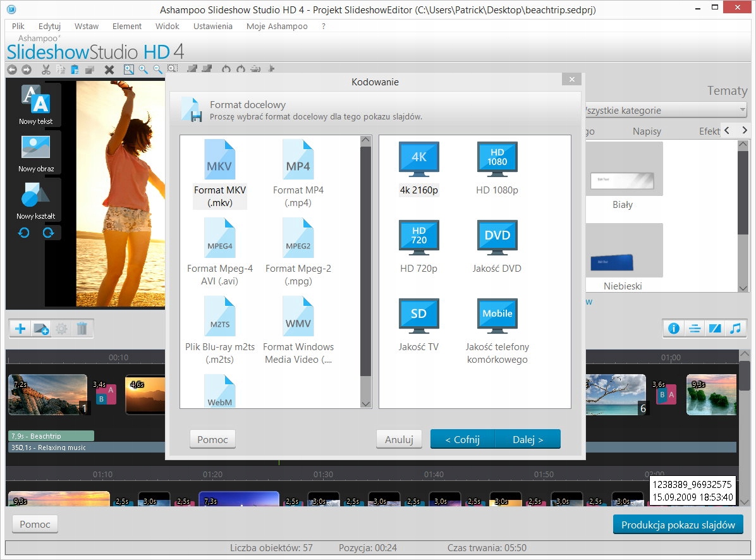Open the Wszystkie kategorie dropdown

[662, 110]
